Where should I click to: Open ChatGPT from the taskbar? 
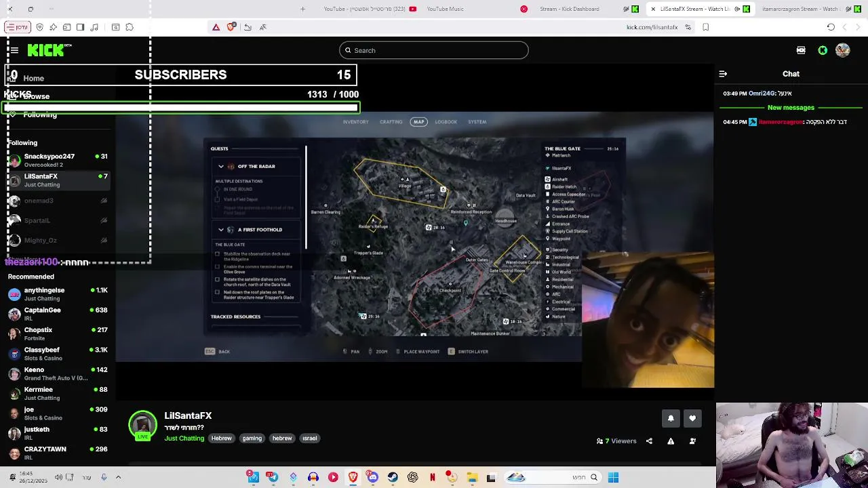tap(412, 477)
